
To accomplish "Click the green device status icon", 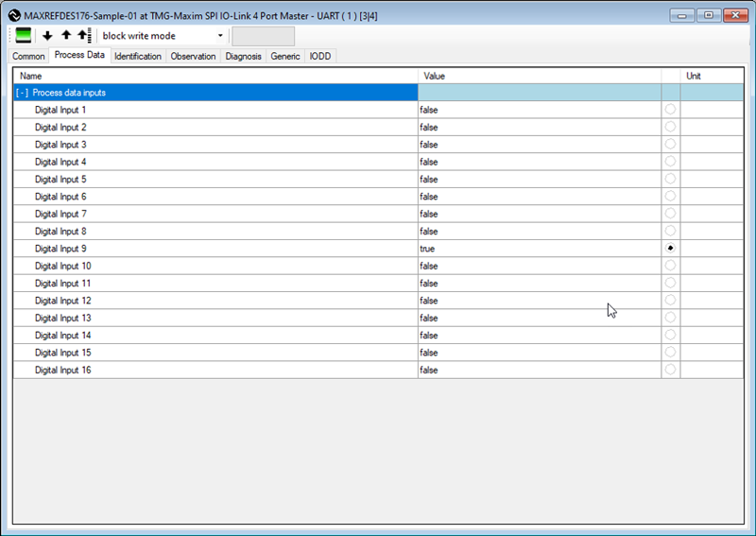I will coord(23,36).
